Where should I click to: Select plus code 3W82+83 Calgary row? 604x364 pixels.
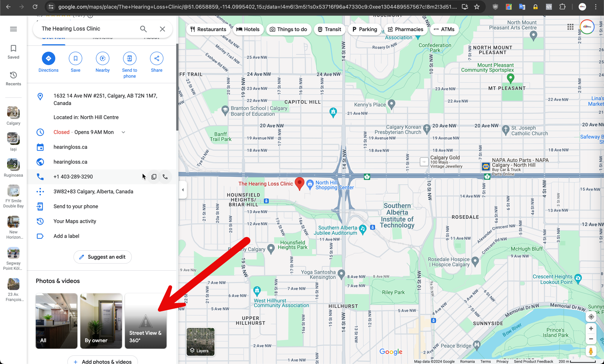pos(102,192)
